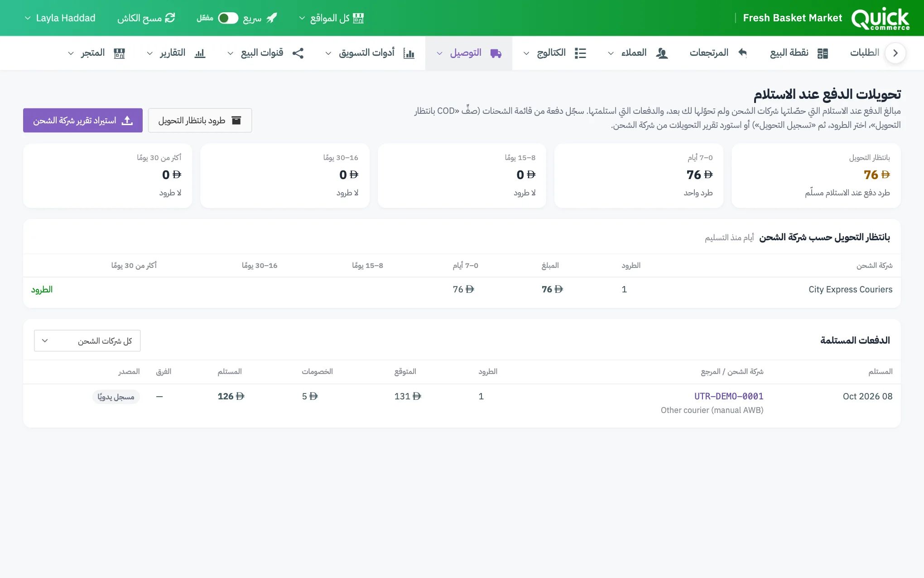Click the Quick commerce logo
This screenshot has height=578, width=924.
[880, 18]
